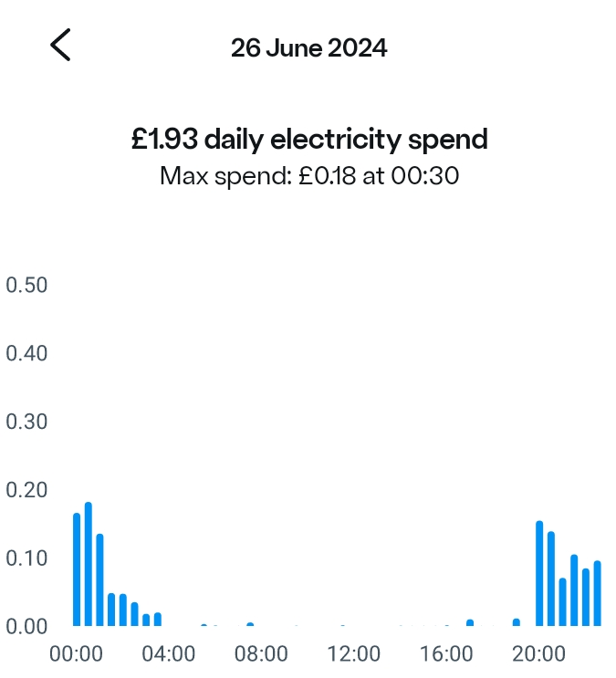Tap the small bar near 17:00
Screen dimensions: 616x678
point(470,622)
